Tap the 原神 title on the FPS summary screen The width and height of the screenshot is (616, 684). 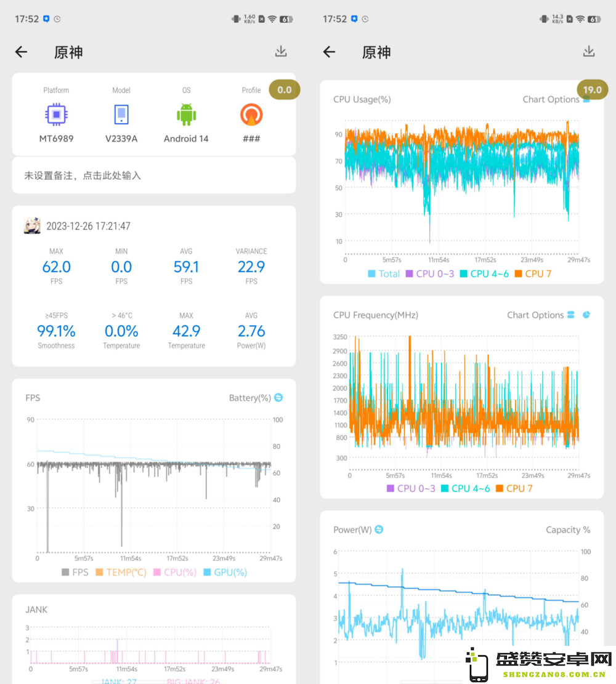(68, 52)
